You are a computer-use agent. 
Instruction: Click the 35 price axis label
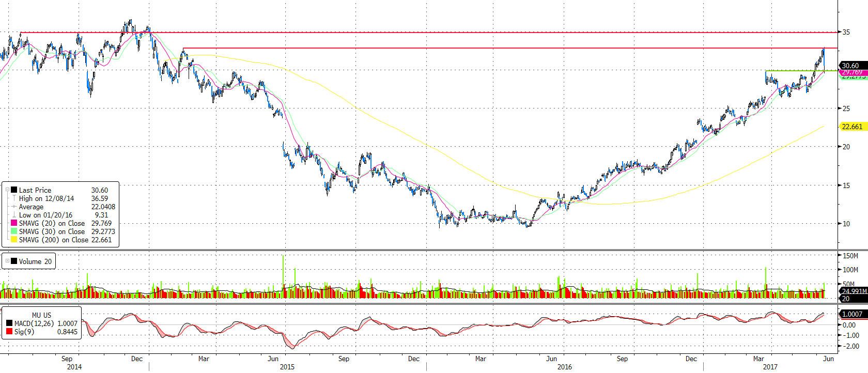click(x=846, y=32)
